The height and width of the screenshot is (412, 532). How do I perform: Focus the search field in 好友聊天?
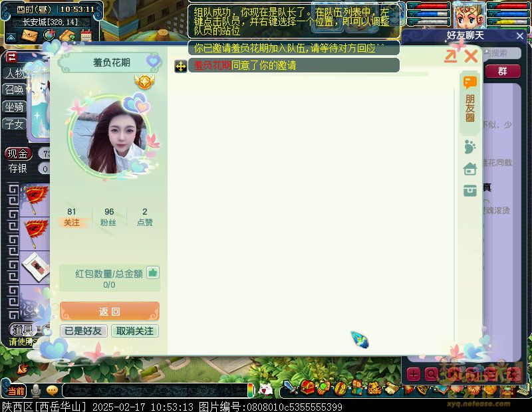[x=501, y=53]
